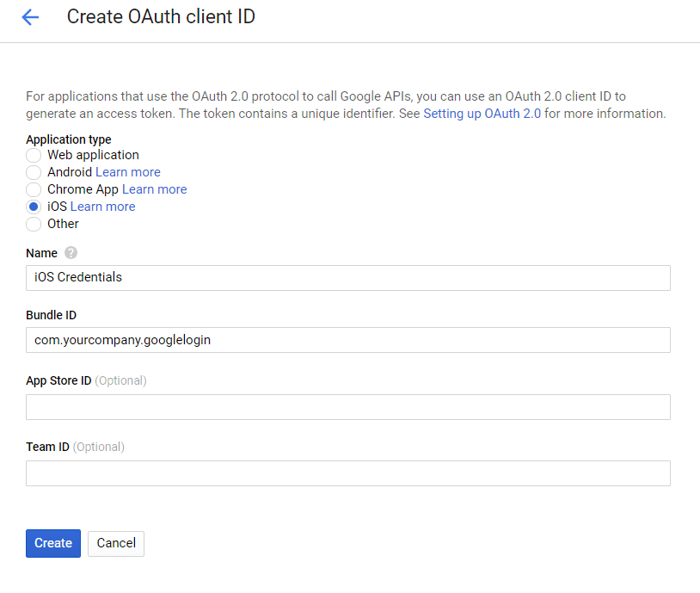Open the help icon beside Name
The width and height of the screenshot is (700, 593).
[71, 253]
